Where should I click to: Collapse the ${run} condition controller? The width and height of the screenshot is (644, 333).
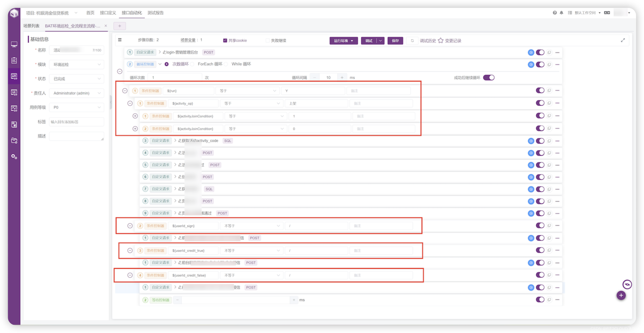125,91
